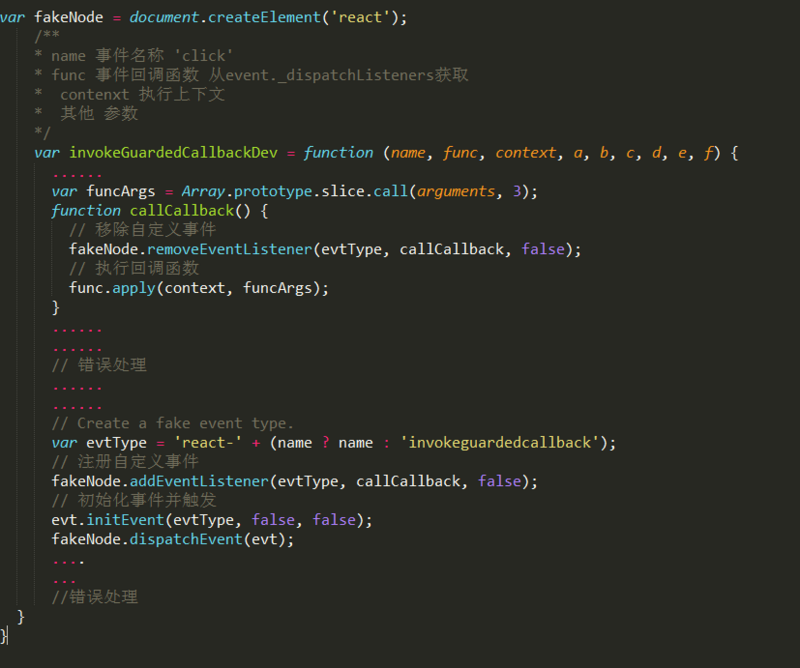Click the comment '// Create a fake event type.'

pyautogui.click(x=172, y=423)
